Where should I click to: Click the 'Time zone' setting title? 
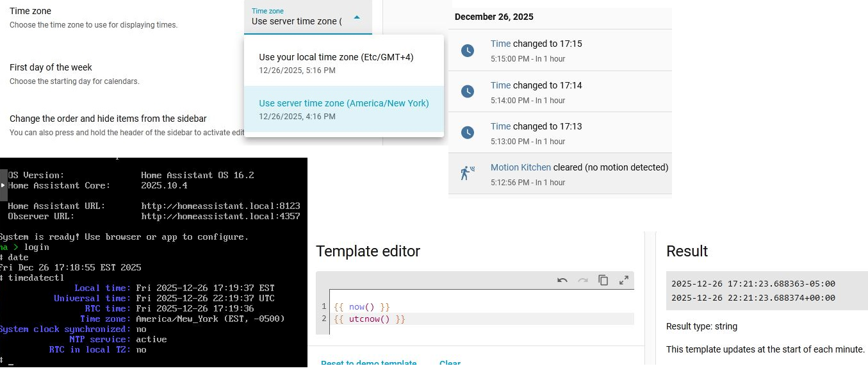(30, 11)
